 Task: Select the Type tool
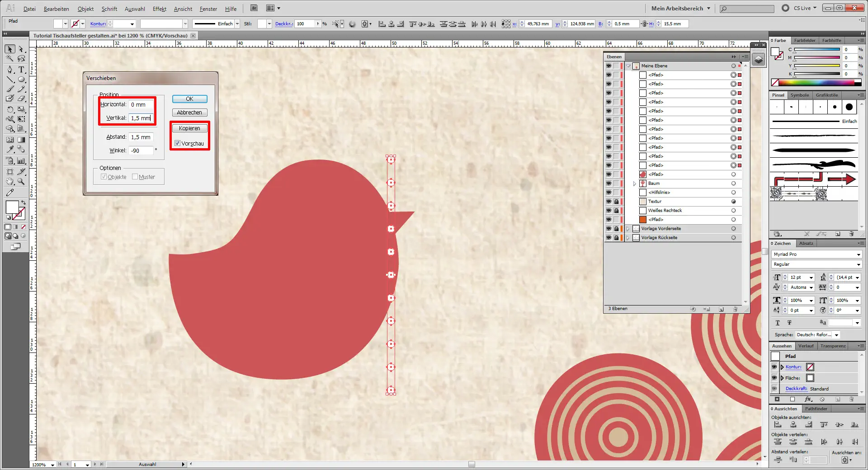coord(21,70)
